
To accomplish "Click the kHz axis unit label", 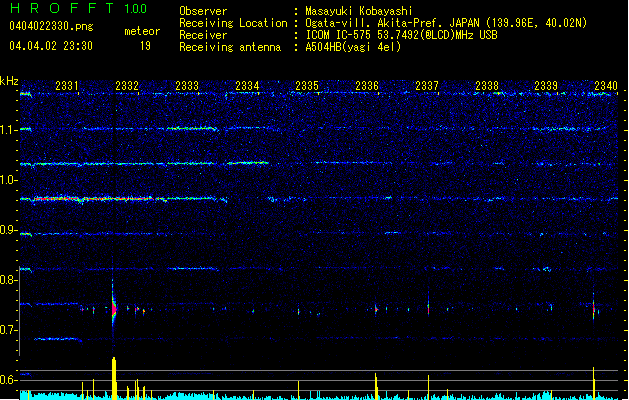I will [x=9, y=81].
